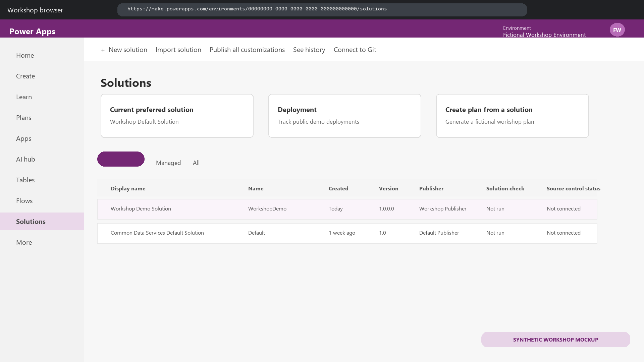Click Workshop Publisher cell
Viewport: 644px width, 362px height.
point(443,208)
